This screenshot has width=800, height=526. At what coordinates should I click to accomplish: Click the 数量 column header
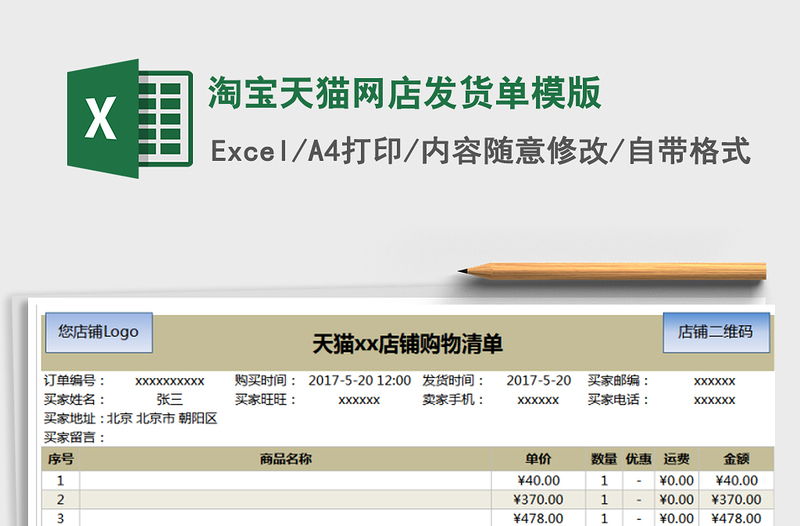pos(604,459)
